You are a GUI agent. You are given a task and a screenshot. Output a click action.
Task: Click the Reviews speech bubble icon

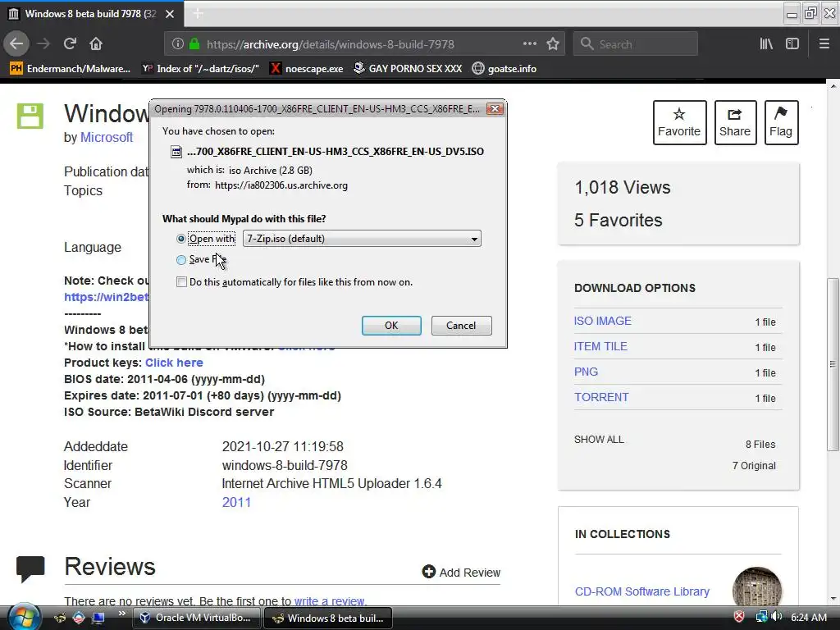tap(30, 569)
